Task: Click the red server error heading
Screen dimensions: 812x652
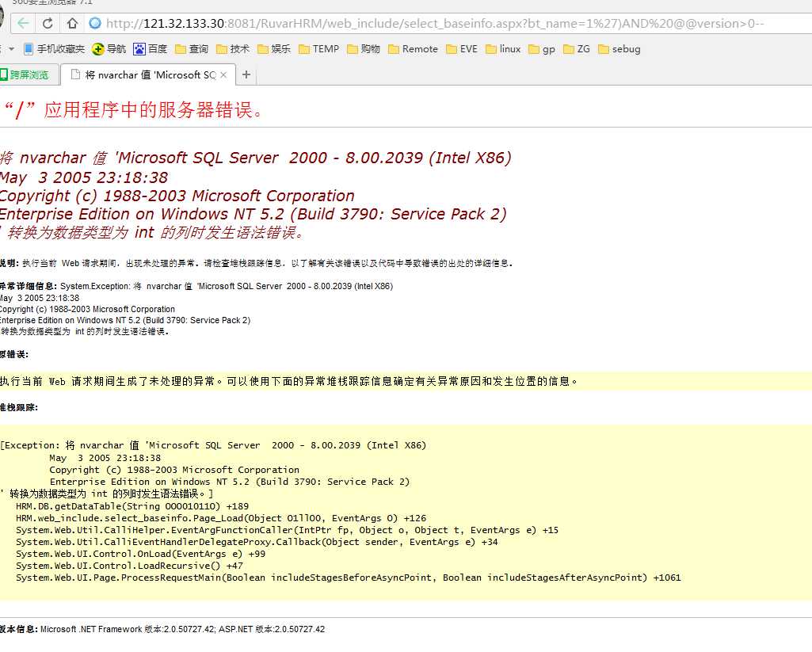Action: pos(133,110)
